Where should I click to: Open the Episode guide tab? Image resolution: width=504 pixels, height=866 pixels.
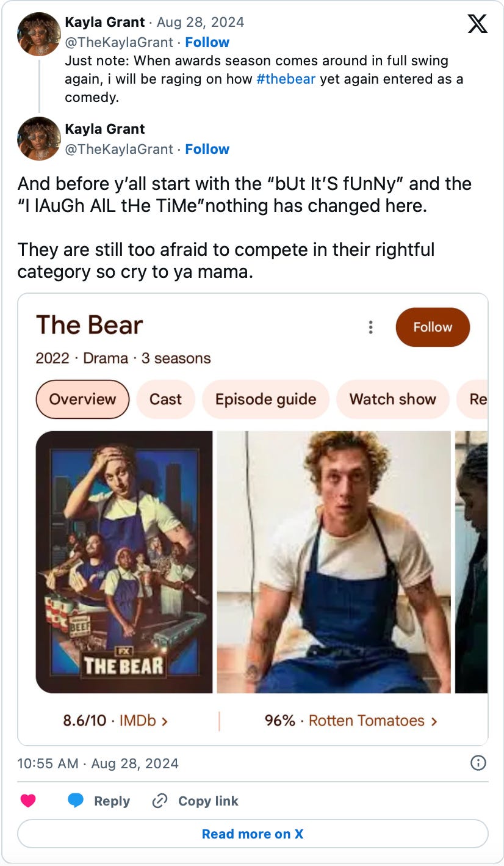(x=265, y=399)
